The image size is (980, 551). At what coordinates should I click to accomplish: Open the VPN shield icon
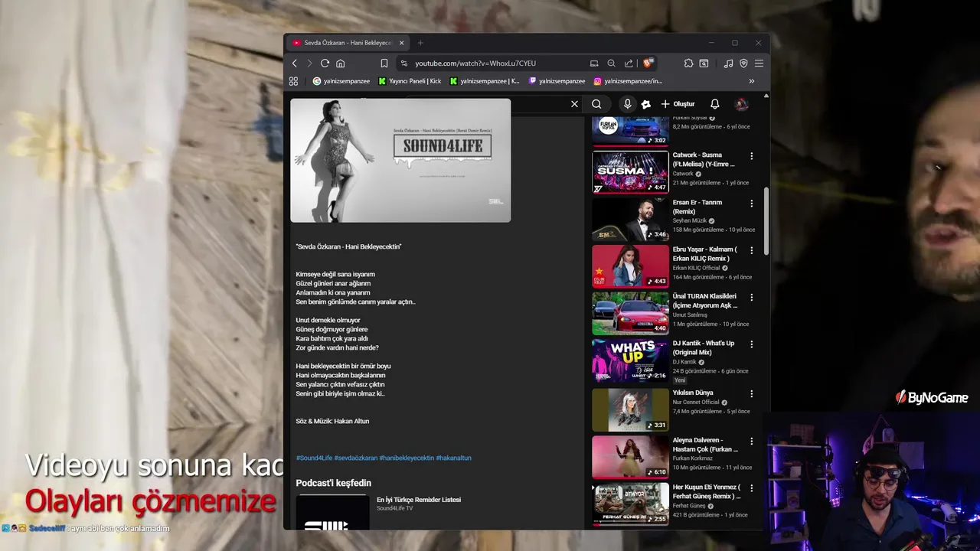point(743,64)
